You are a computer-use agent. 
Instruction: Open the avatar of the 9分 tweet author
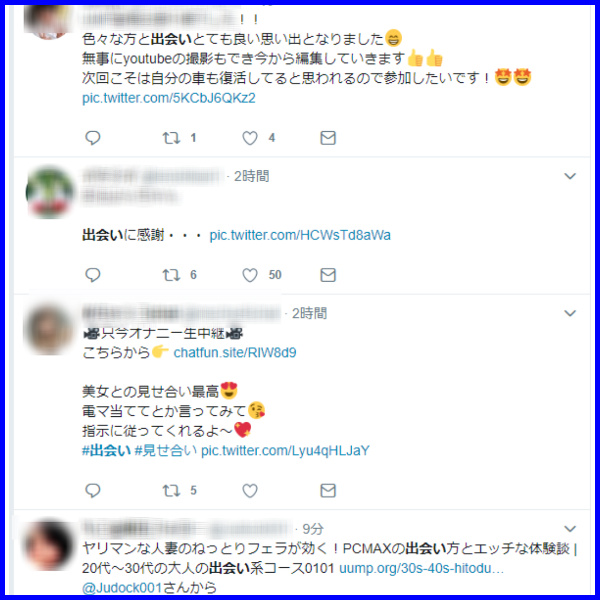pos(49,545)
